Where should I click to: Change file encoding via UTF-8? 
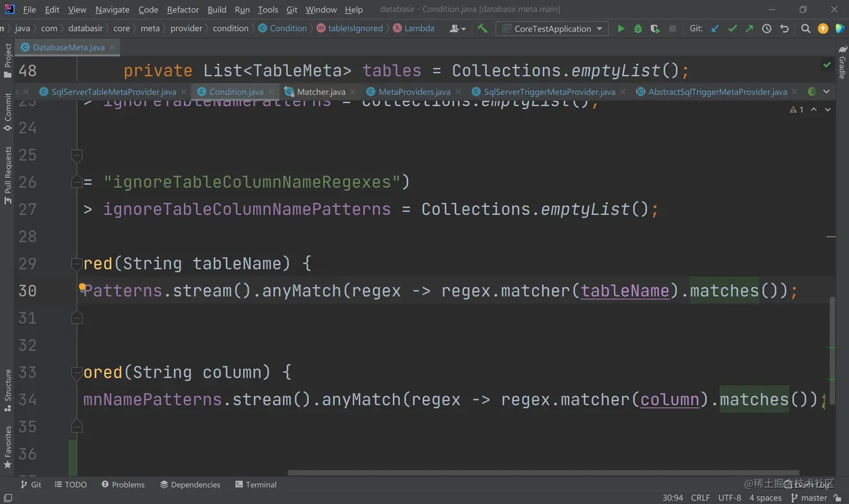(729, 498)
